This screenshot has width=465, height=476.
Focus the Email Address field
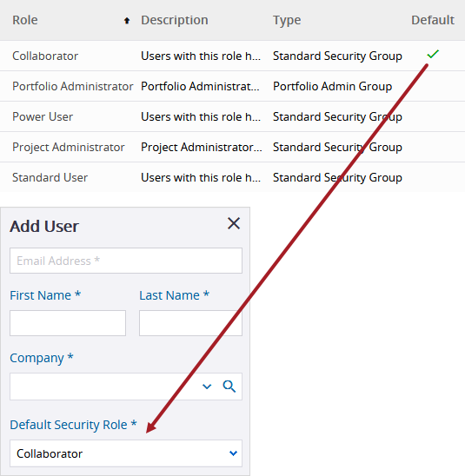pos(126,261)
